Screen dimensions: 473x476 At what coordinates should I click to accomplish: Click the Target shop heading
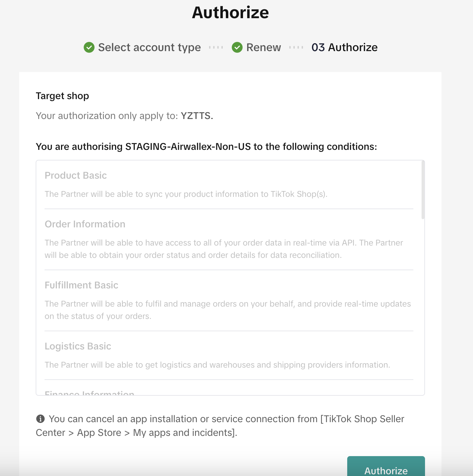(x=62, y=96)
